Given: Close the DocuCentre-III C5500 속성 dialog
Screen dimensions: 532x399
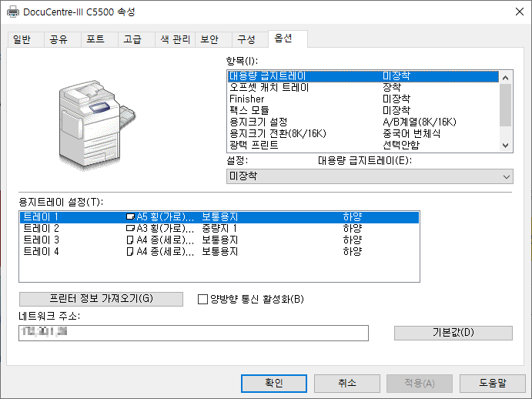Looking at the screenshot, I should coord(519,12).
